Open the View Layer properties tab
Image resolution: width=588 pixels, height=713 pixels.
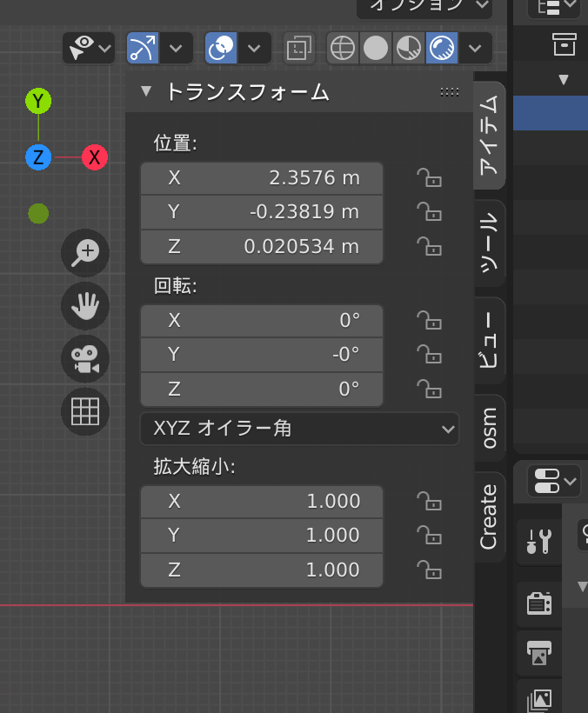(x=539, y=699)
